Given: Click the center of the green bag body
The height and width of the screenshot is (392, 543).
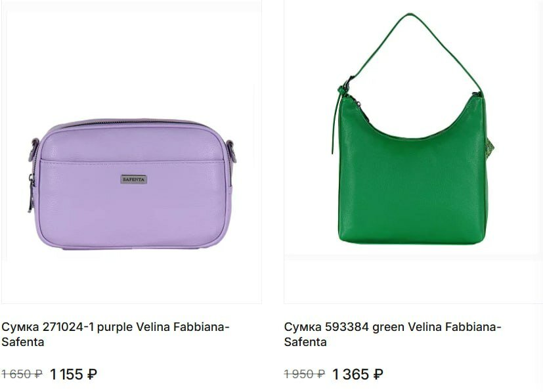Looking at the screenshot, I should point(412,184).
